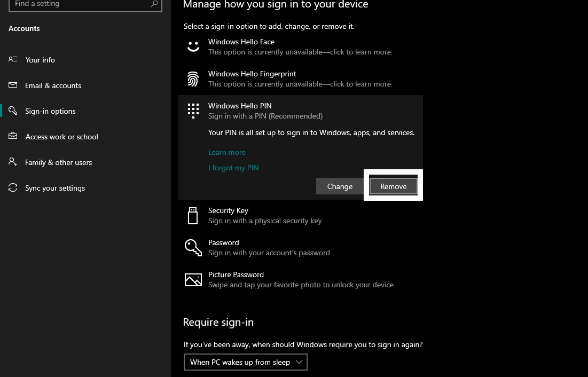Click the Security Key USB icon

point(193,216)
